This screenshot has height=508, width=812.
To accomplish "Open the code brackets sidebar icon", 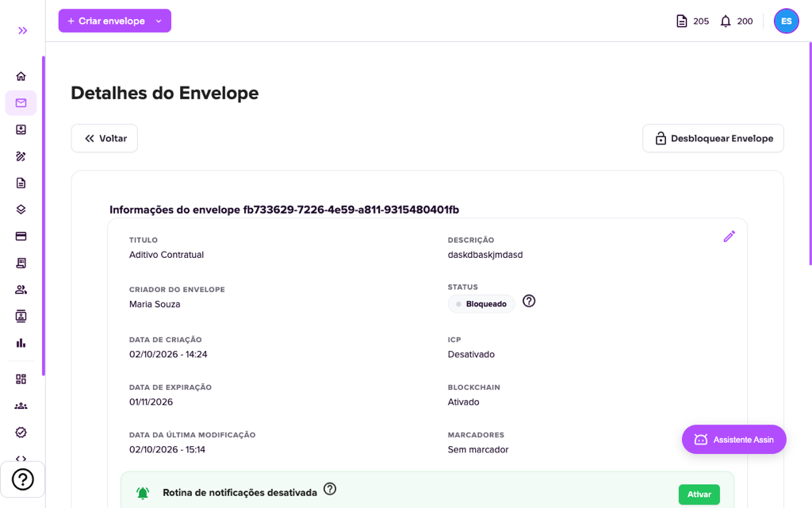I will (x=21, y=458).
